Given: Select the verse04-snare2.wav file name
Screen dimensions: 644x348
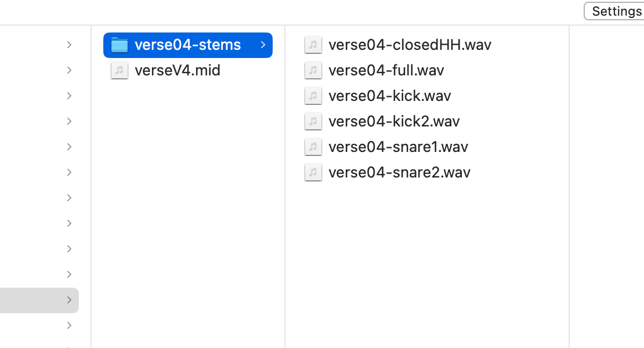Looking at the screenshot, I should 399,172.
